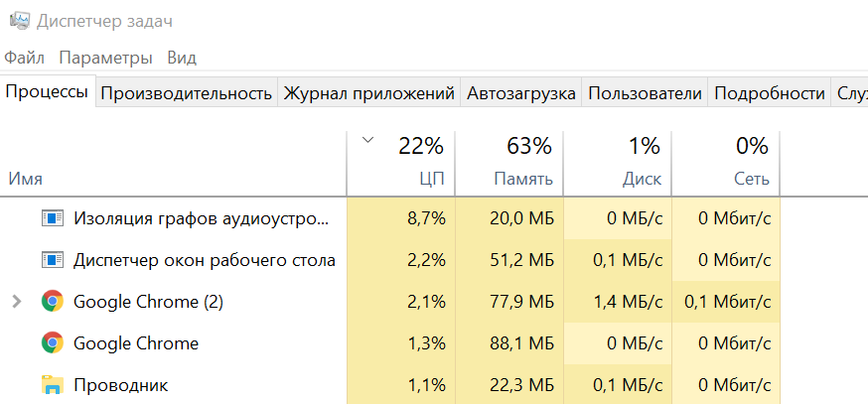
Task: Click the Проводник folder icon
Action: (52, 385)
